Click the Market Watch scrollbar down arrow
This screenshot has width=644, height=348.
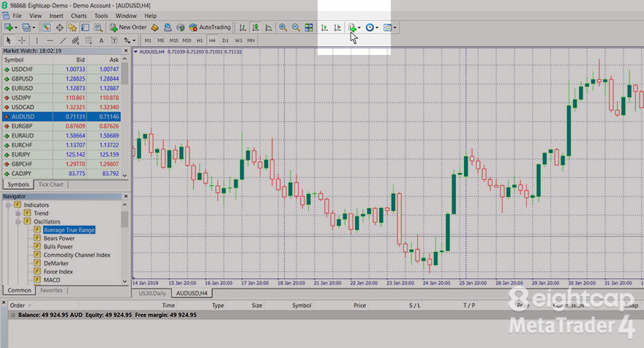pos(125,175)
